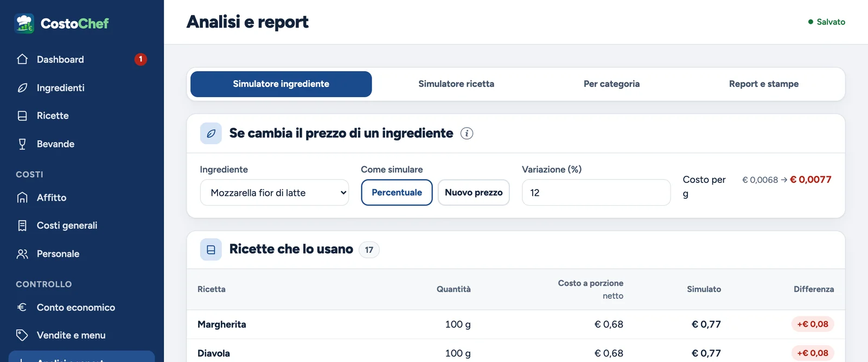
Task: Click Diavola's +€ 0,08 difference badge
Action: pos(813,353)
